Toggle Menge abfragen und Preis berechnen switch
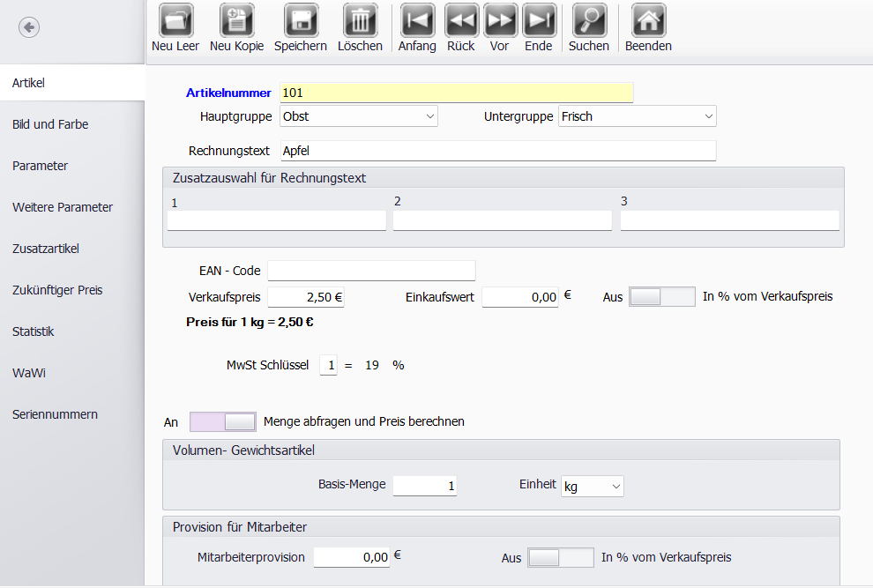Viewport: 873px width, 588px height. pos(223,421)
